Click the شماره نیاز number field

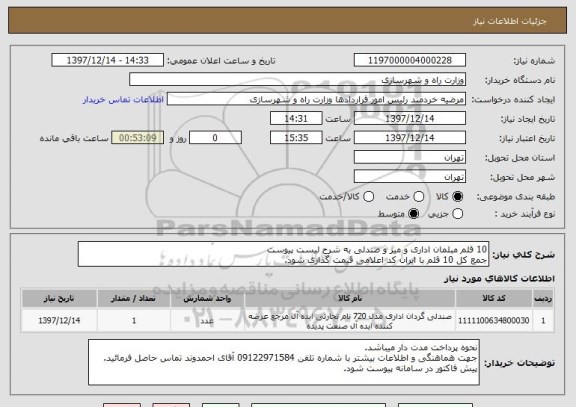tap(410, 60)
